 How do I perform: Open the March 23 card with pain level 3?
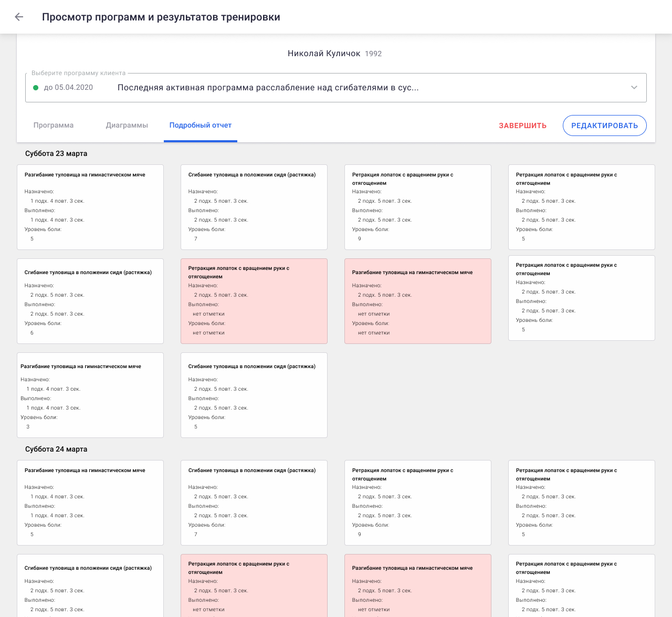click(90, 395)
